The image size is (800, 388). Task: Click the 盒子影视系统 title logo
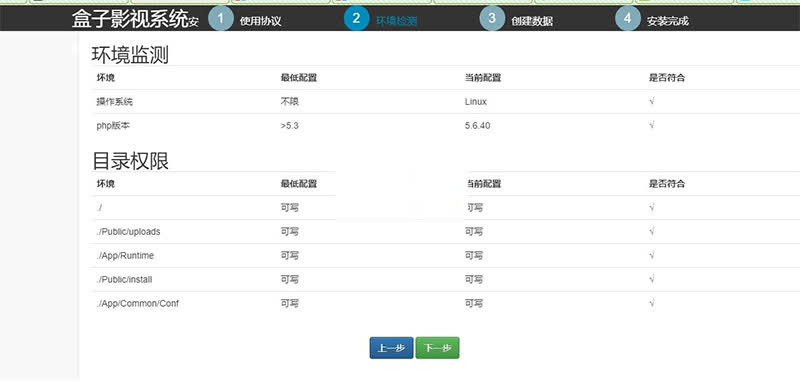point(130,19)
